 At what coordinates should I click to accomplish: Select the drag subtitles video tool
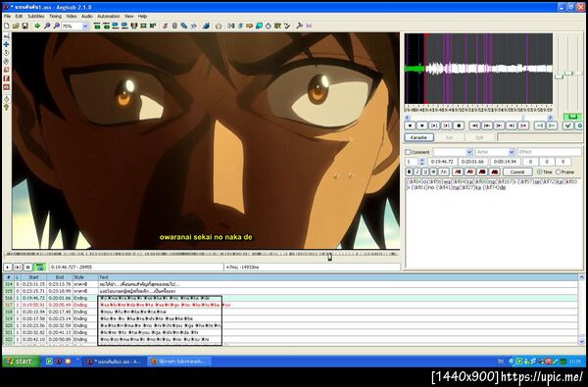point(7,45)
